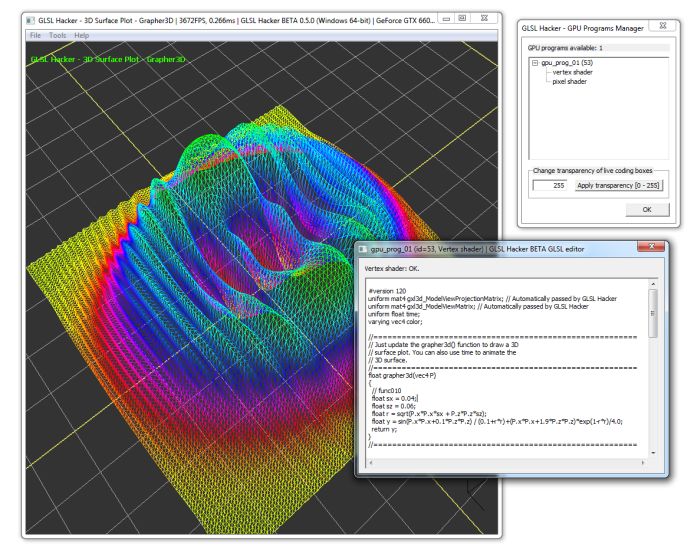Open the Help menu
This screenshot has width=700, height=553.
[x=82, y=35]
